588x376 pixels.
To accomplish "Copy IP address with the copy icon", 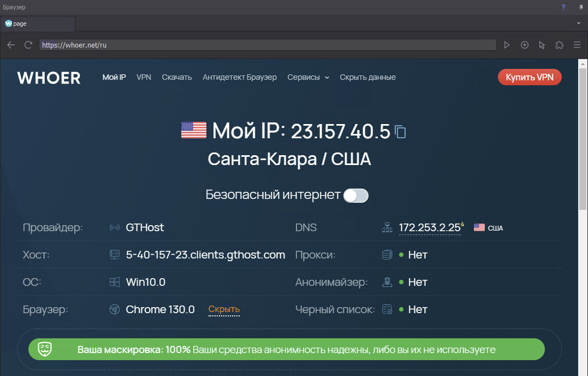I will pos(401,132).
